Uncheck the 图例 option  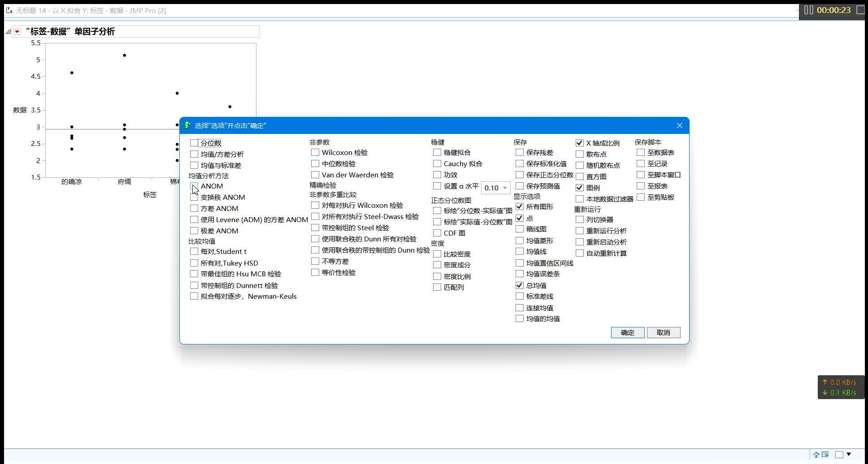[580, 188]
